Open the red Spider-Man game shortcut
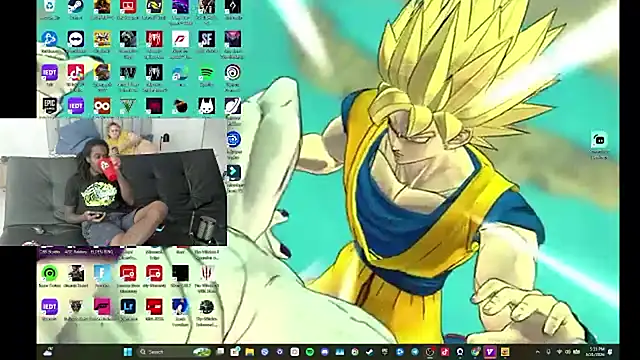 pyautogui.click(x=154, y=39)
